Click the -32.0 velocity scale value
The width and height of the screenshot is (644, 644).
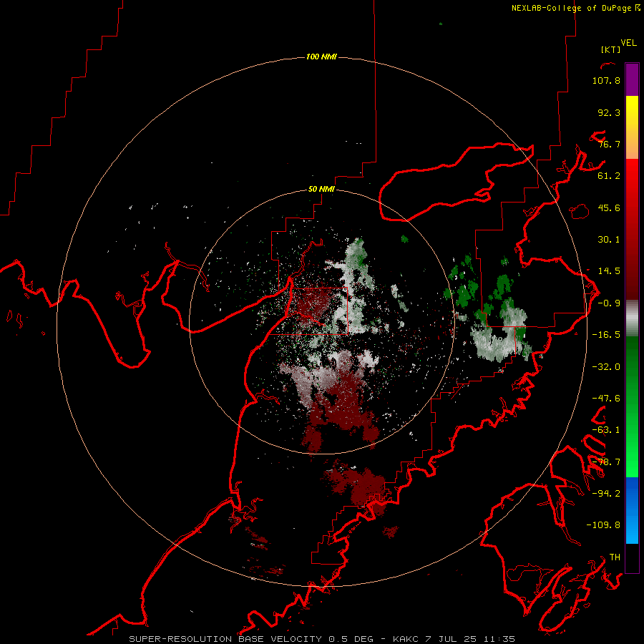[x=606, y=367]
